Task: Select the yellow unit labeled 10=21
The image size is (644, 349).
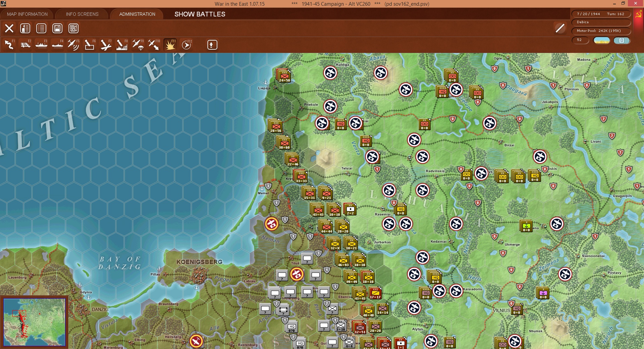Action: [351, 243]
